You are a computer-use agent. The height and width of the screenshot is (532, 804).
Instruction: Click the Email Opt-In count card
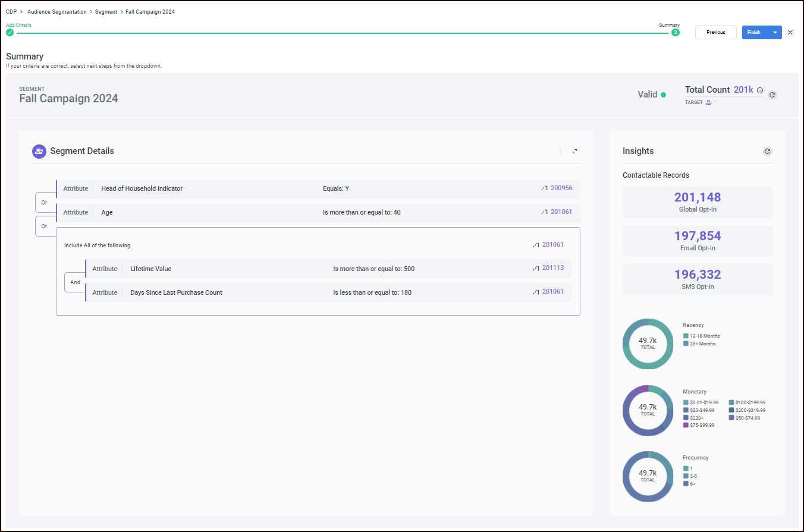point(698,240)
